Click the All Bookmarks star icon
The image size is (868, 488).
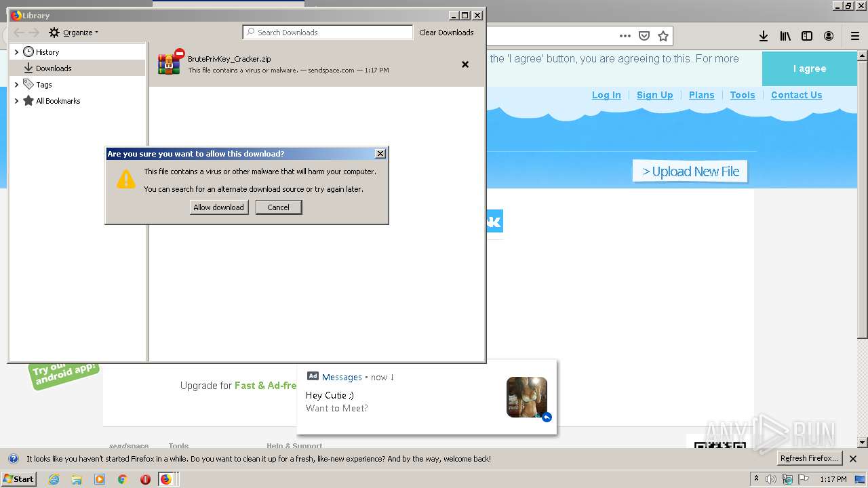(28, 101)
